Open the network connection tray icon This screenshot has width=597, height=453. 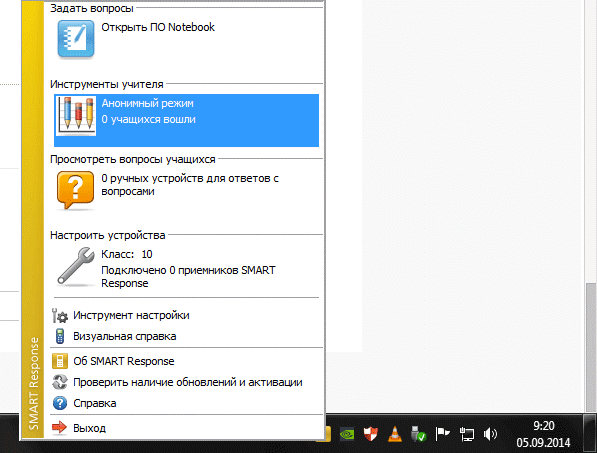(466, 434)
